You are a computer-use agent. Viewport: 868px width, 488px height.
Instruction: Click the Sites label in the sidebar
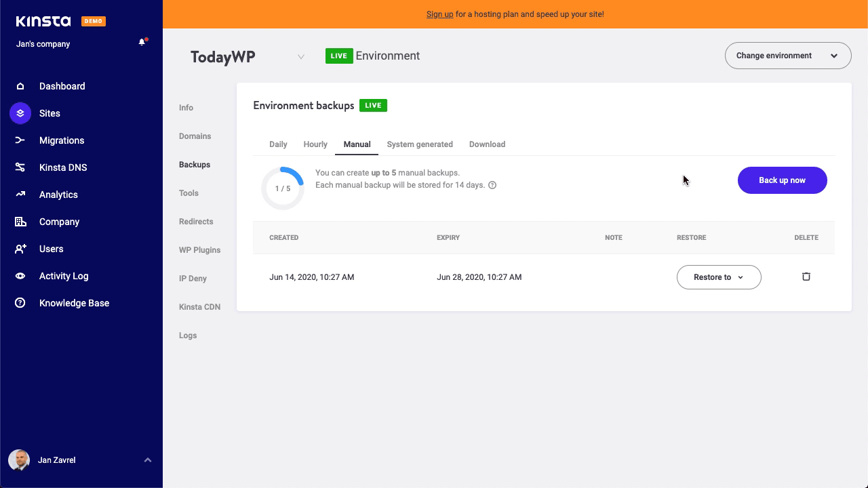click(x=50, y=113)
